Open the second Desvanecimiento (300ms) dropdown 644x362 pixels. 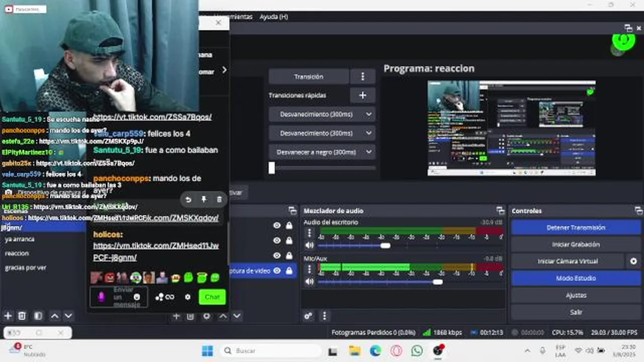pyautogui.click(x=322, y=133)
